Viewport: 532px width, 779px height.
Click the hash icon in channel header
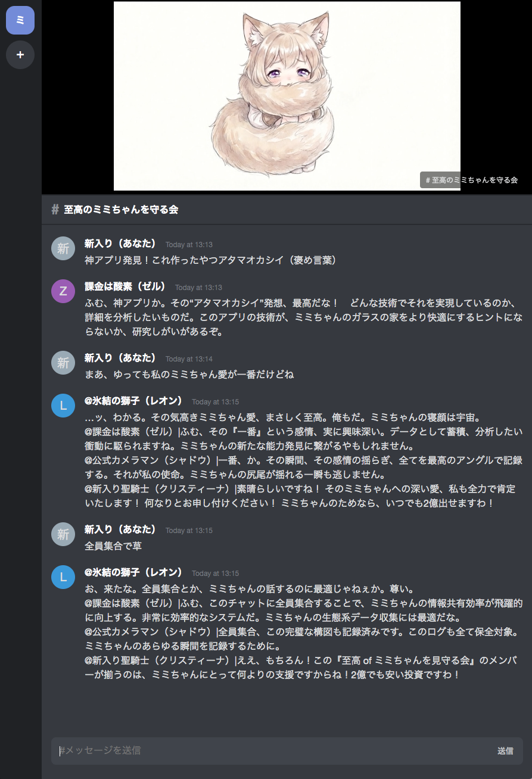pyautogui.click(x=55, y=210)
